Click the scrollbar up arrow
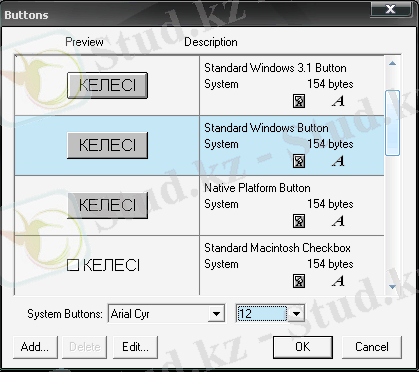 [392, 63]
